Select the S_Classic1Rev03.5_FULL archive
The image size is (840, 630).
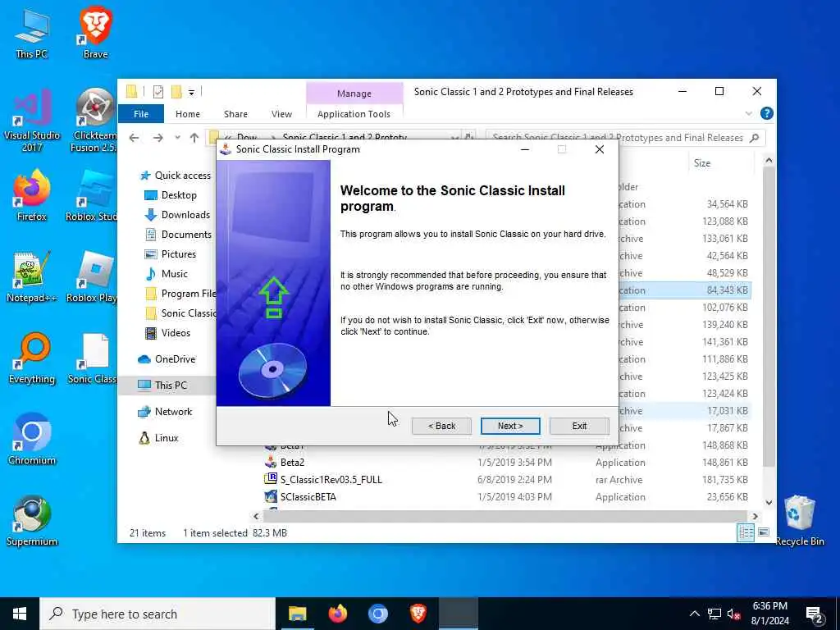pyautogui.click(x=324, y=479)
